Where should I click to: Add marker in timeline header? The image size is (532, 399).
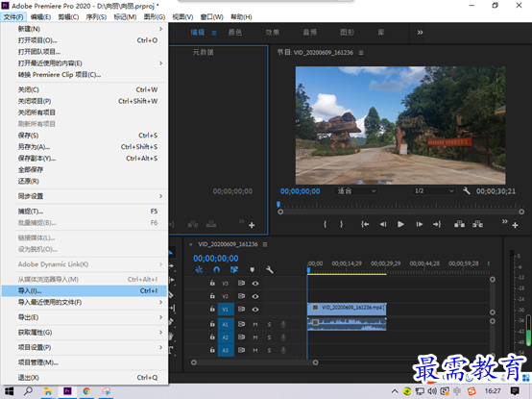[x=252, y=269]
